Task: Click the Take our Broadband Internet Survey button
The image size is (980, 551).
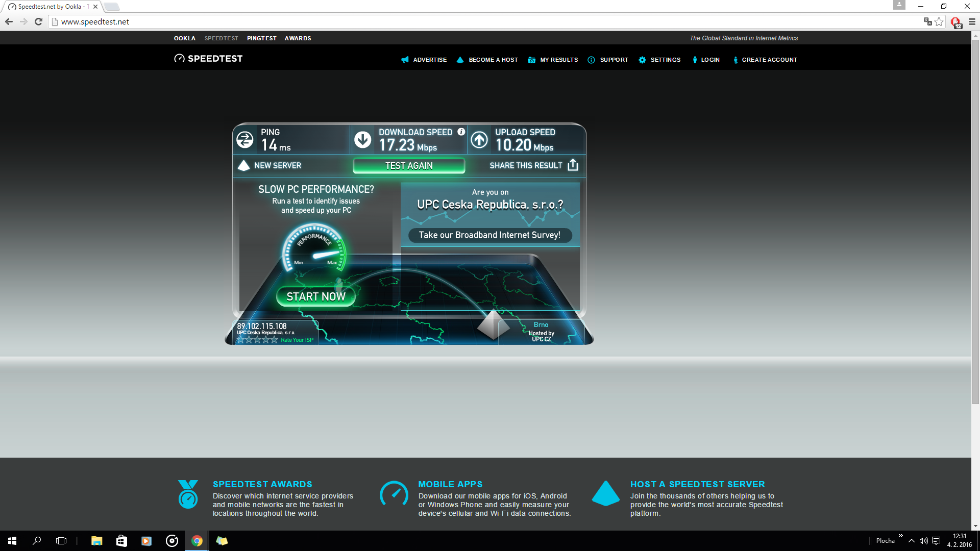Action: pos(489,235)
